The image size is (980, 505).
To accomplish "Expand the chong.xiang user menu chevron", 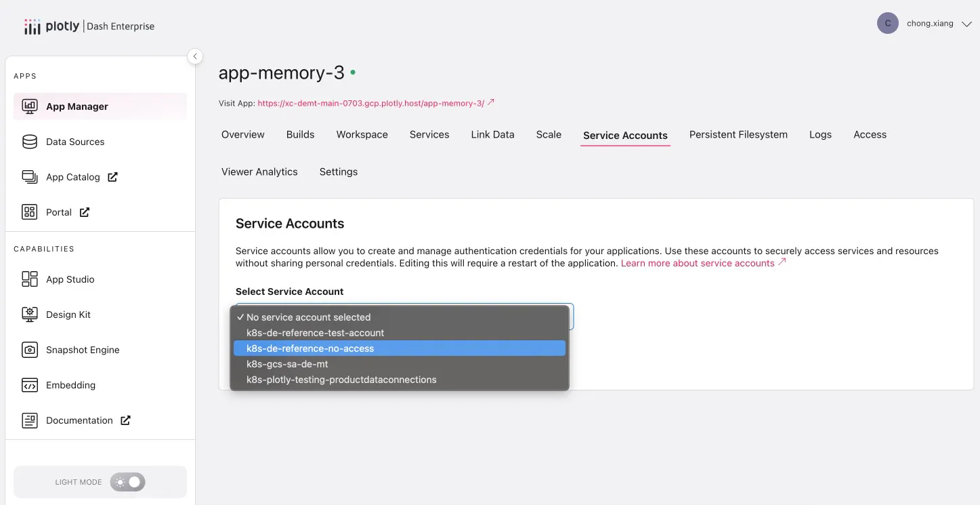I will pos(966,24).
